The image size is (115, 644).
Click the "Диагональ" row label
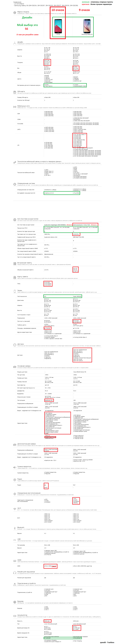click(x=21, y=300)
